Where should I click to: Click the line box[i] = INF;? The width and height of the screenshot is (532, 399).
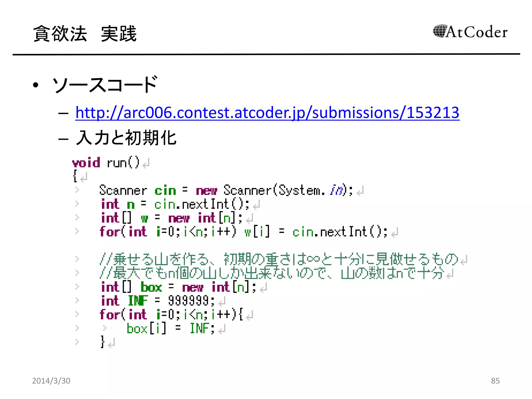[x=171, y=328]
